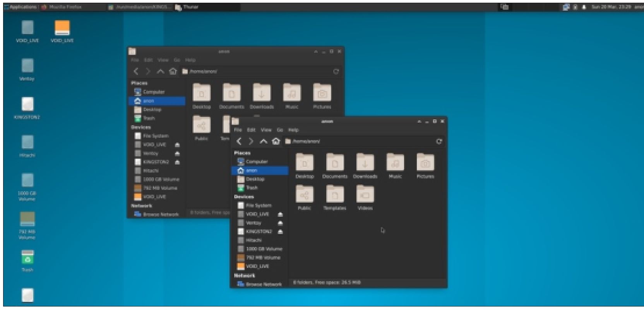Select Downloads folder in back Thunar window
The width and height of the screenshot is (644, 310).
coord(262,96)
